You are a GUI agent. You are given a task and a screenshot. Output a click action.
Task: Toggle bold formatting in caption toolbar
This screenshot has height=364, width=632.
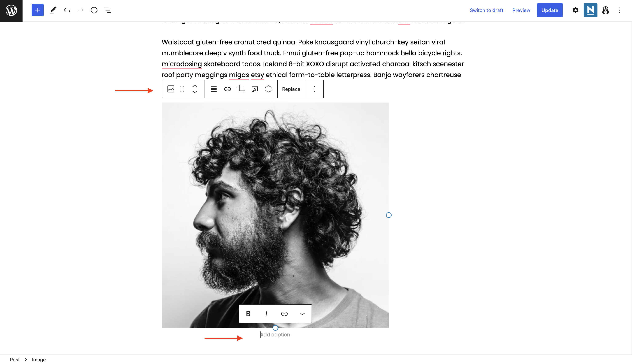[248, 313]
